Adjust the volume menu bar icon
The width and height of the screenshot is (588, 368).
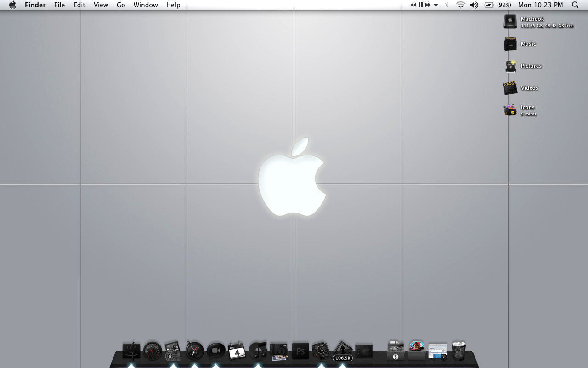474,5
